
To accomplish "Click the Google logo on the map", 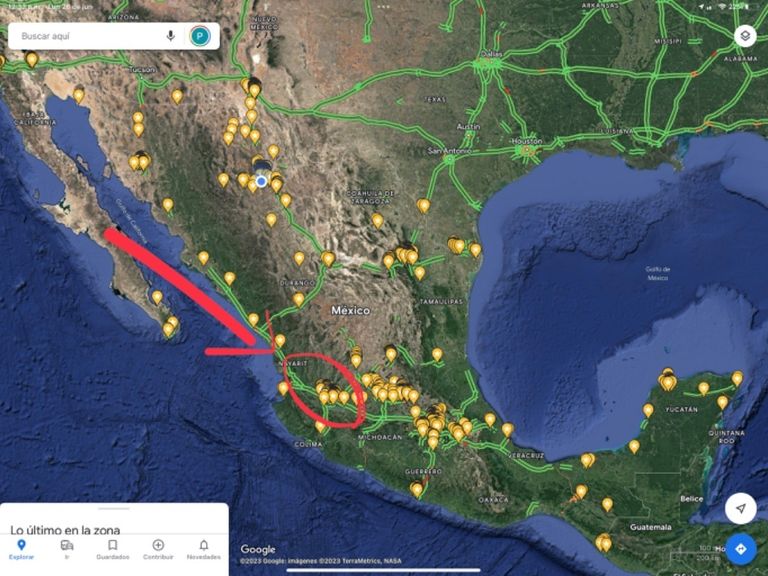I will click(258, 549).
